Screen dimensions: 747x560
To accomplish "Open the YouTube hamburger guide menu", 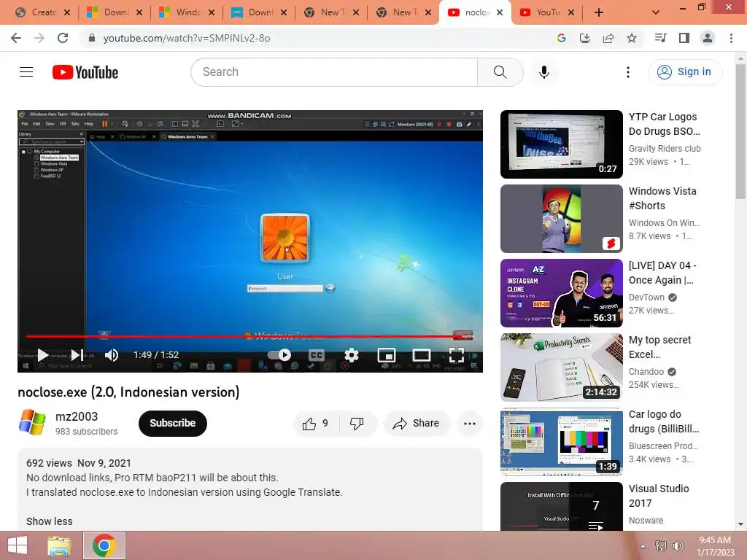I will [x=26, y=72].
